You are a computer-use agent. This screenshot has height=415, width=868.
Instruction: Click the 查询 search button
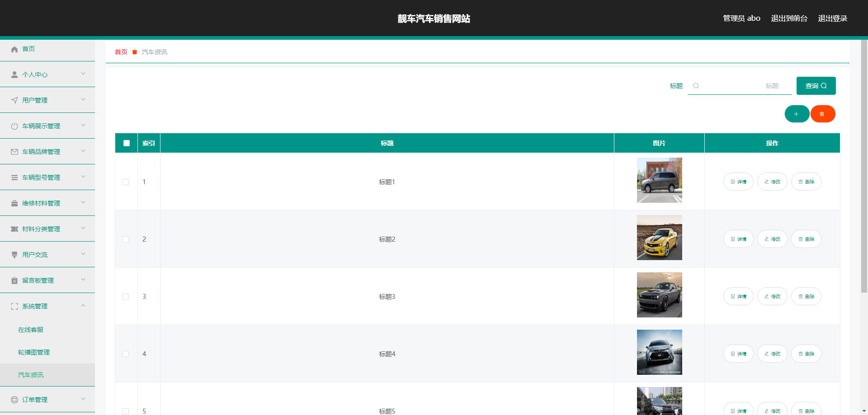tap(816, 86)
